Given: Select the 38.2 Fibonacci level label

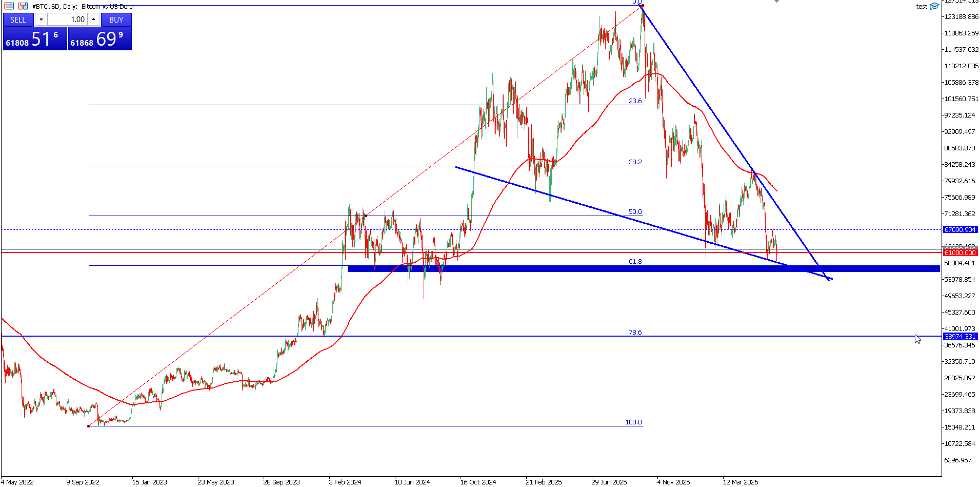Looking at the screenshot, I should click(635, 162).
